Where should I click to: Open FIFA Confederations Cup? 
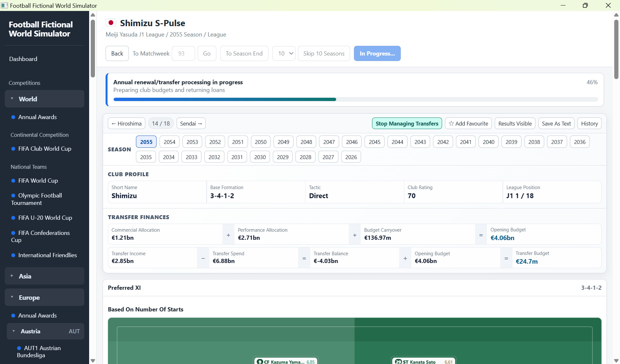pyautogui.click(x=40, y=237)
